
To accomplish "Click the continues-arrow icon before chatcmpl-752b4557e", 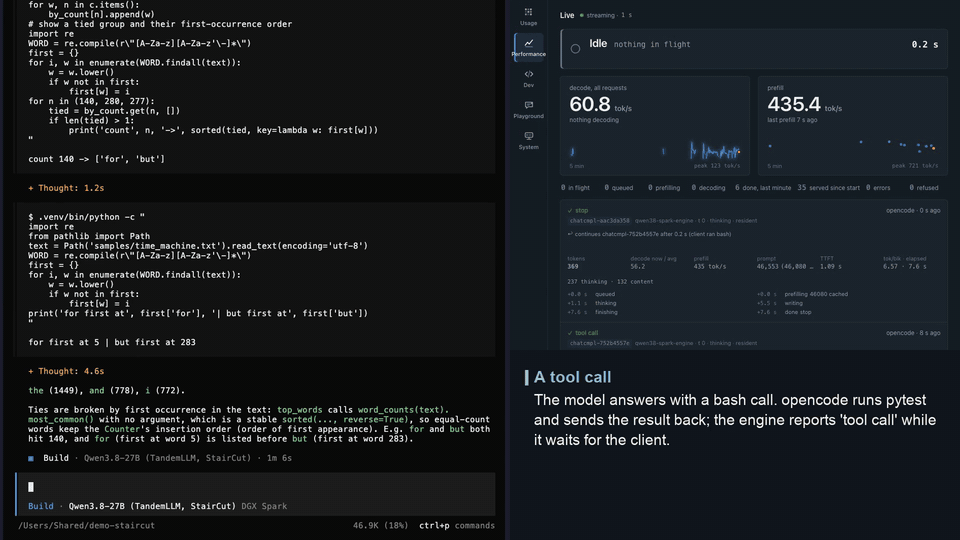I will click(570, 234).
